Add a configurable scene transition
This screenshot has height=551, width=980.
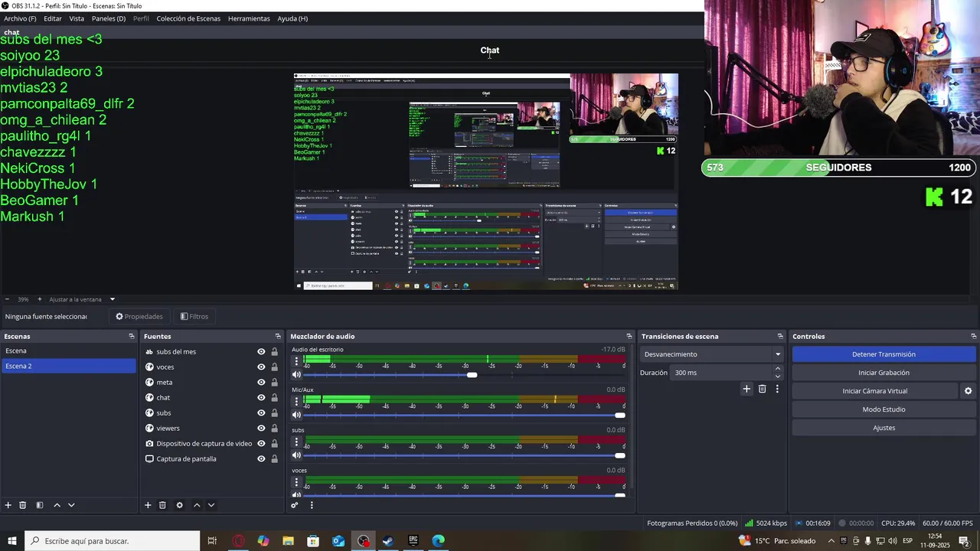pyautogui.click(x=746, y=389)
